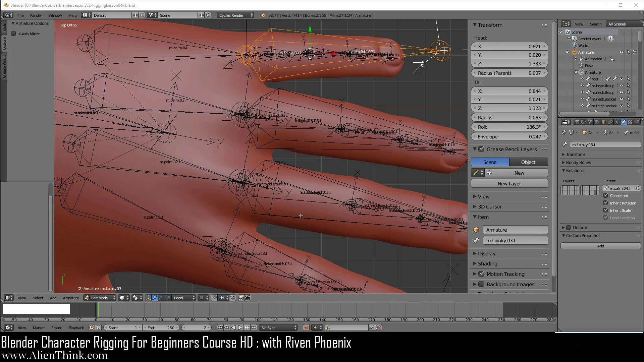Open the Cycles Render engine dropdown
The width and height of the screenshot is (644, 362).
coord(235,15)
